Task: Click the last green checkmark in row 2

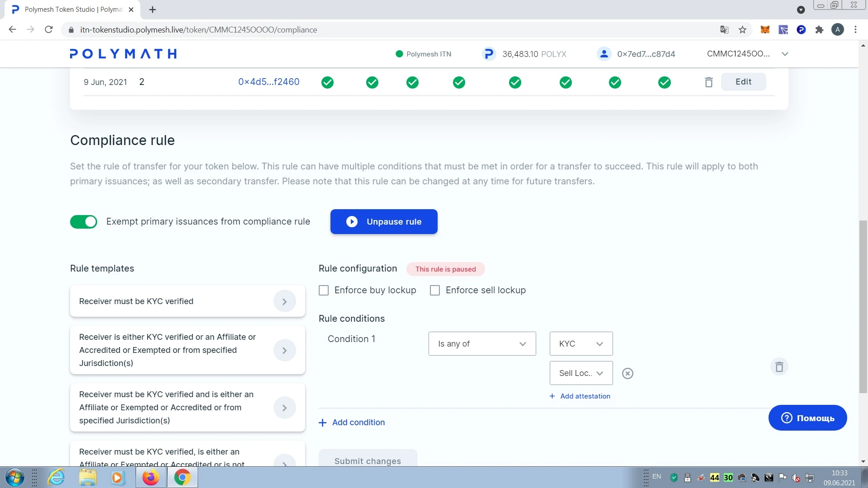Action: (665, 82)
